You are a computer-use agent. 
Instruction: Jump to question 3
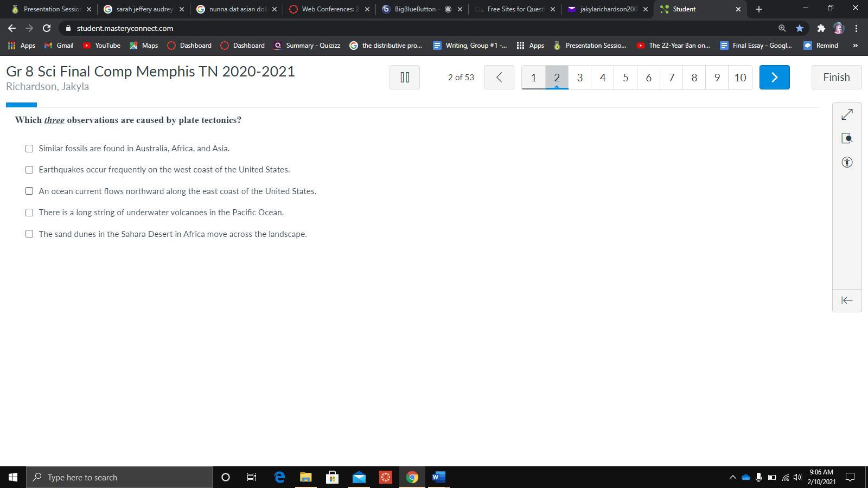tap(579, 77)
